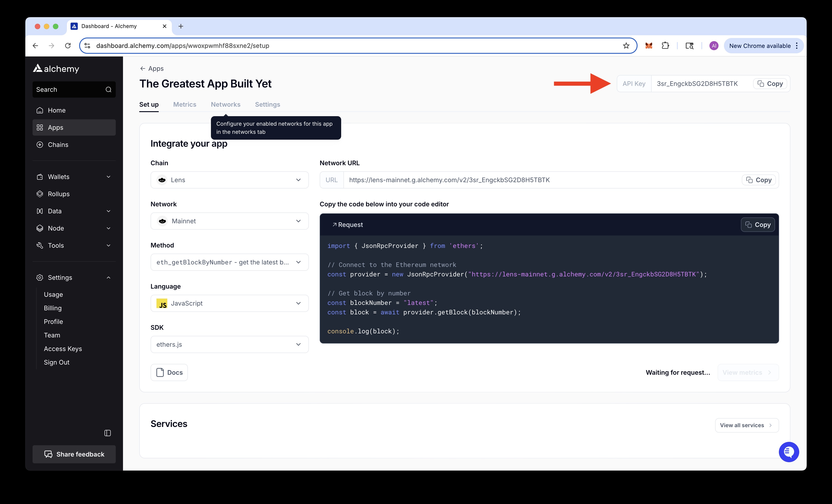Expand the Data sidebar section
The width and height of the screenshot is (832, 504).
pyautogui.click(x=74, y=211)
